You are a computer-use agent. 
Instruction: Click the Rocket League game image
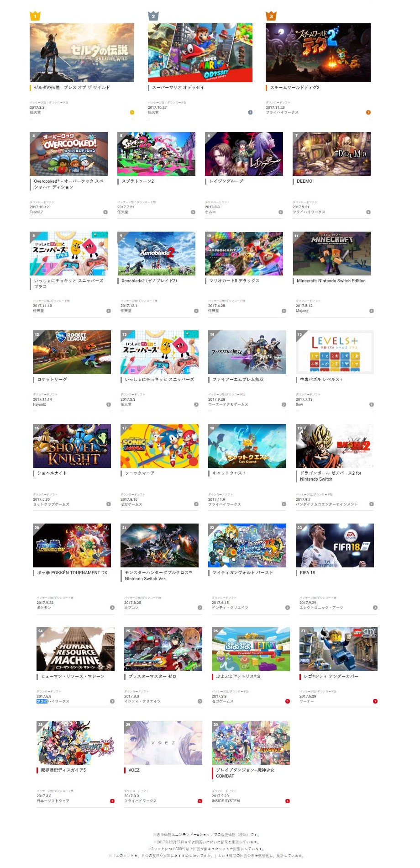click(72, 352)
